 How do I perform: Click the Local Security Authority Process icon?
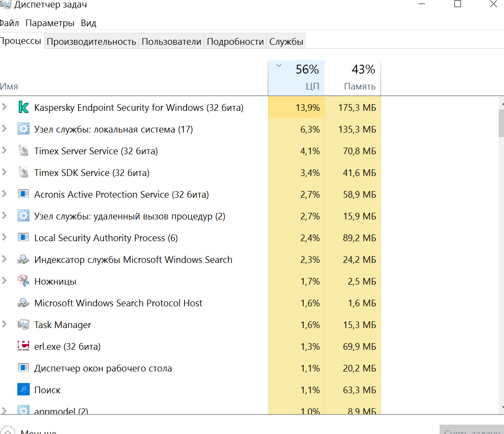pos(24,238)
